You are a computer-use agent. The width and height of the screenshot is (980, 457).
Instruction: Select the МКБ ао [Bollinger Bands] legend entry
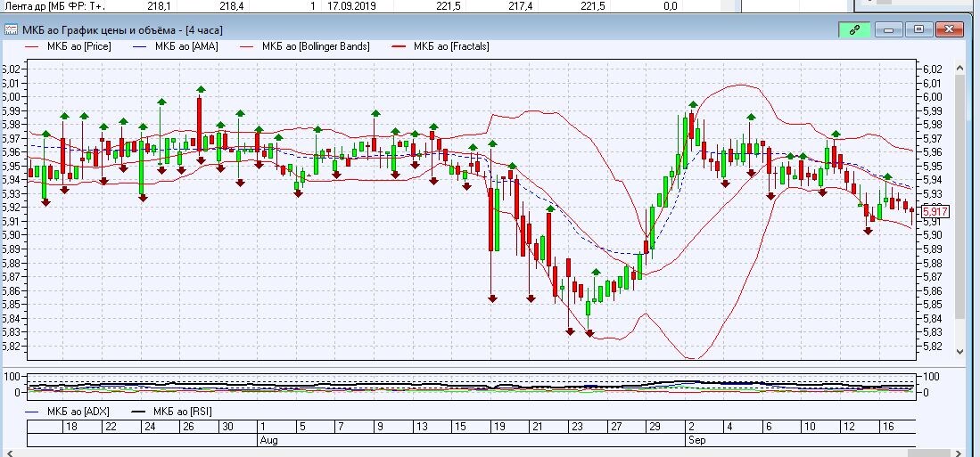click(x=305, y=46)
